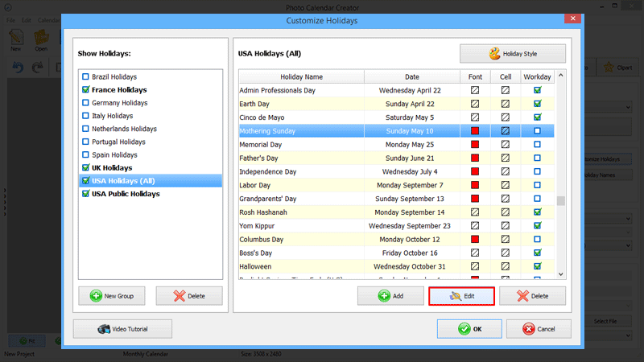Image resolution: width=644 pixels, height=362 pixels.
Task: Toggle Workday checkbox for Admin Professionals Day
Action: pyautogui.click(x=537, y=90)
